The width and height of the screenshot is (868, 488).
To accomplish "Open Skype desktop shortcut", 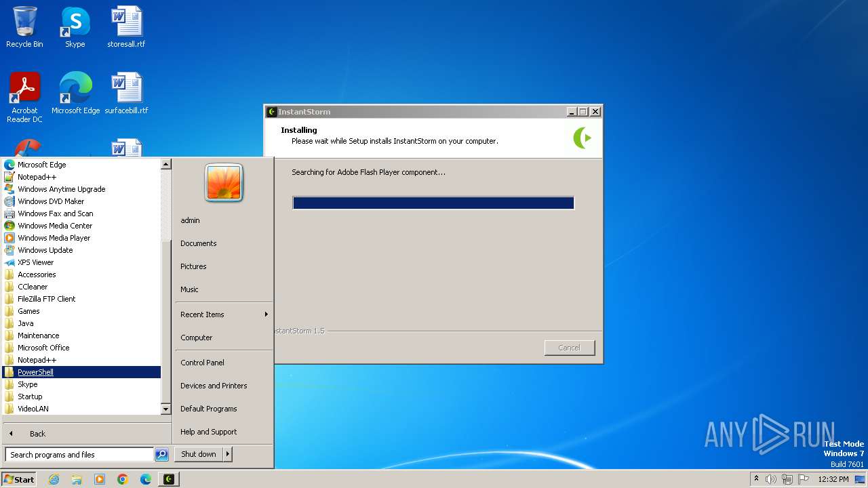I will point(75,27).
